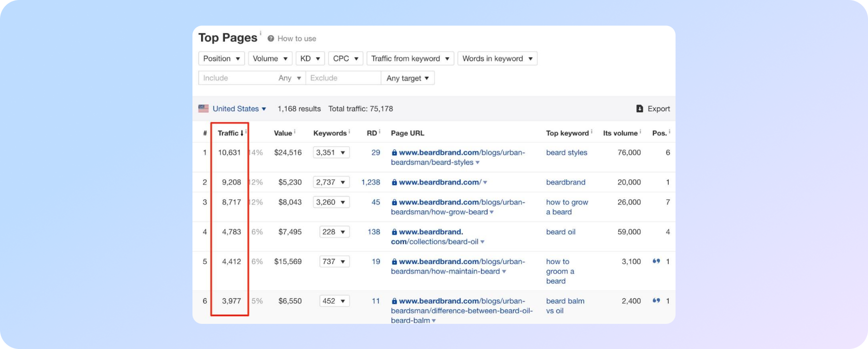The height and width of the screenshot is (349, 868).
Task: Open the Position filter dropdown
Action: [x=221, y=58]
